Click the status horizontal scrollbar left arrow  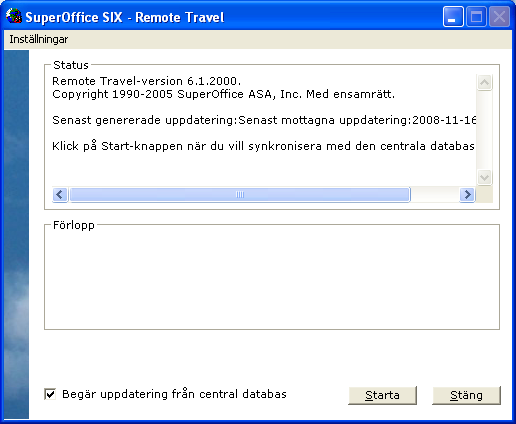[x=60, y=194]
